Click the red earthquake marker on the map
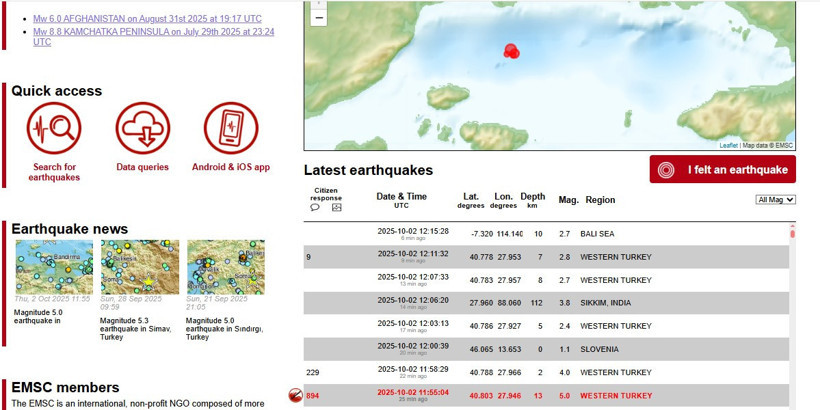 (x=511, y=51)
